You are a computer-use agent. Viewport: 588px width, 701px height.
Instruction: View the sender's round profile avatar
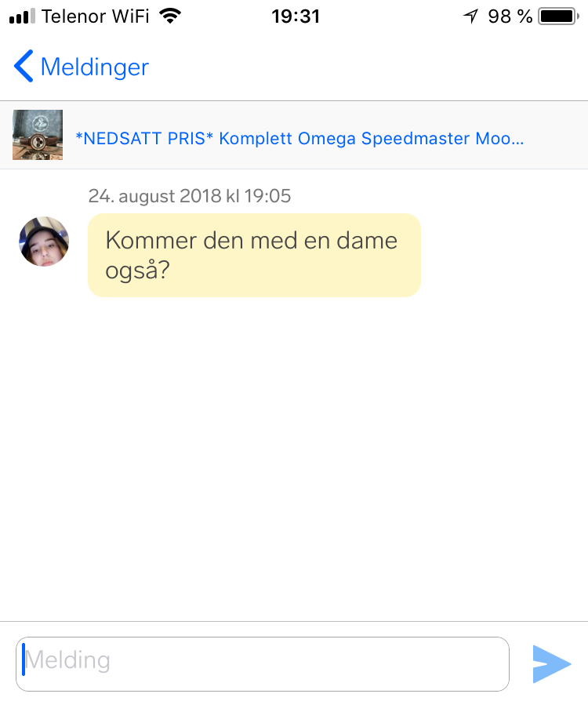point(44,242)
